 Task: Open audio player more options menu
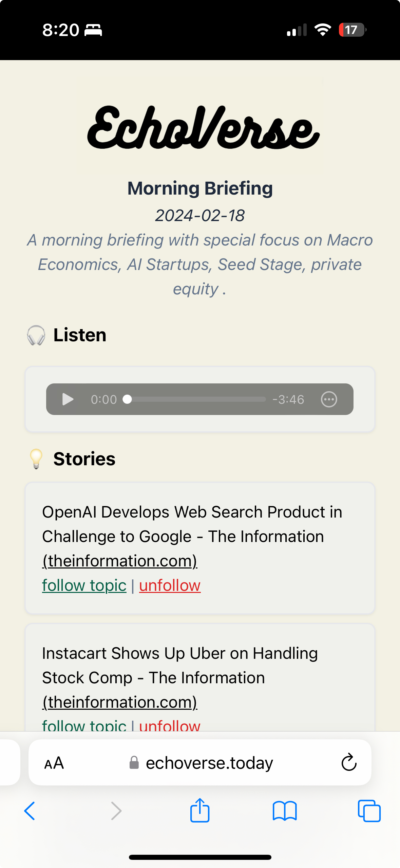(329, 399)
